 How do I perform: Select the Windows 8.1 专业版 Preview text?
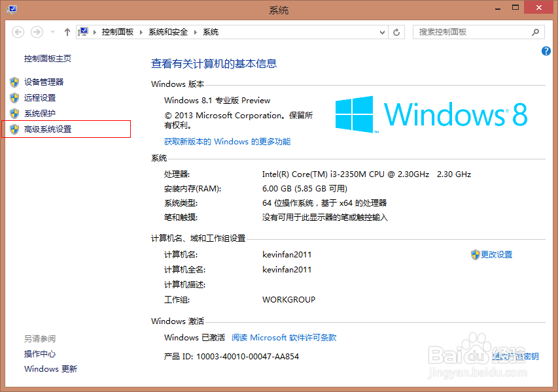217,100
